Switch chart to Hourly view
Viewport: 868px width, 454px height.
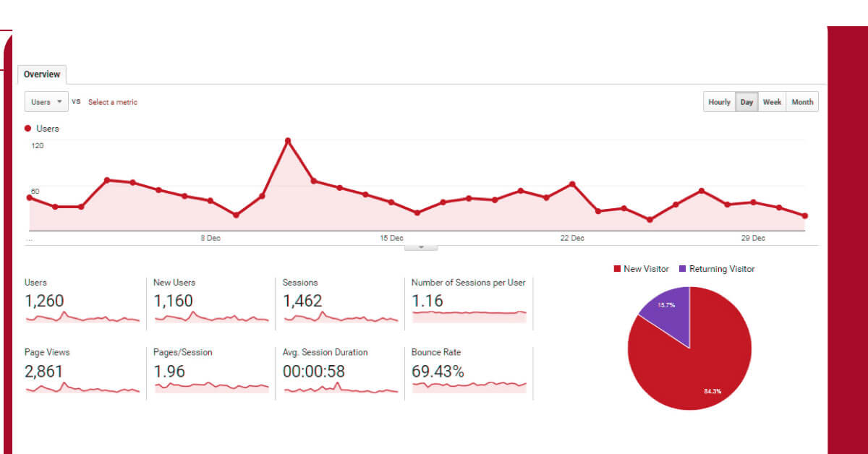tap(719, 102)
